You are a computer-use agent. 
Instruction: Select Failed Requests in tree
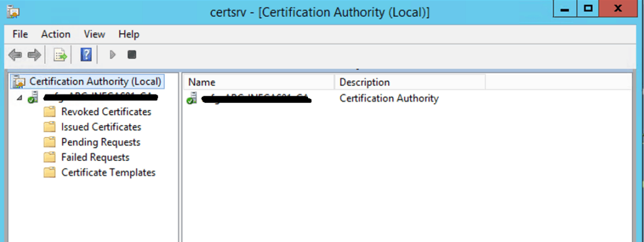96,157
